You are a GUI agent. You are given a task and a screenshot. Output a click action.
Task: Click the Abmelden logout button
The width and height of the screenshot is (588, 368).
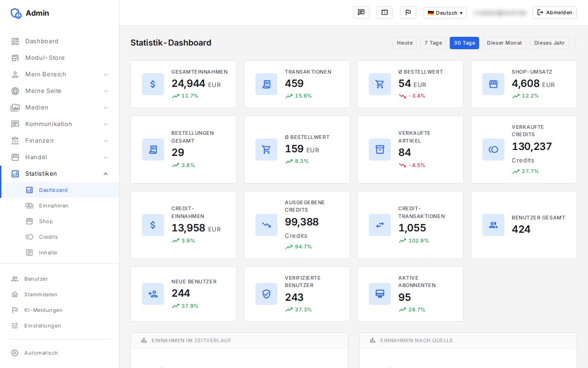click(554, 12)
